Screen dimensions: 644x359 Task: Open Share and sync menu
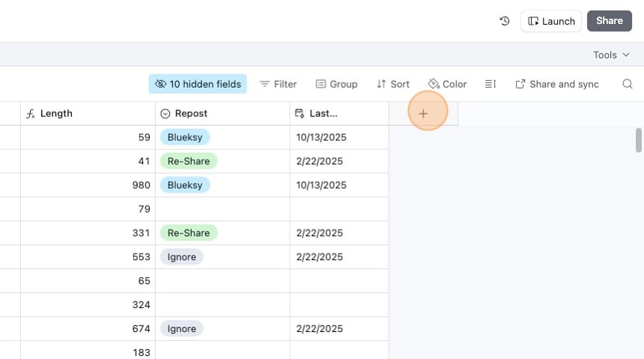(x=557, y=84)
